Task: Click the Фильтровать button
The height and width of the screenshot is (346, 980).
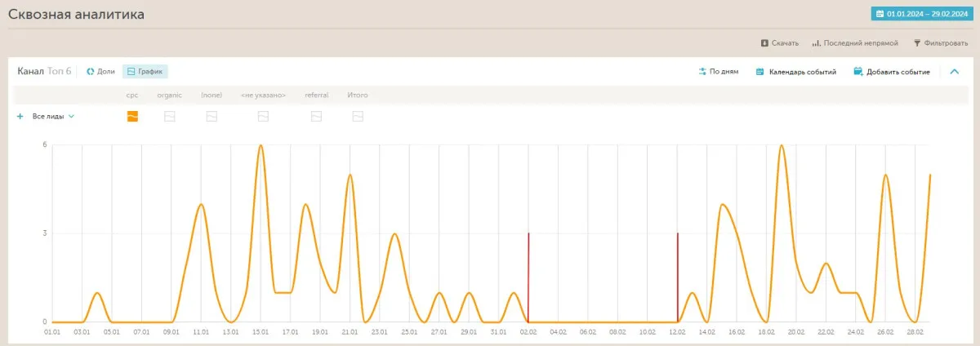Action: (x=940, y=42)
